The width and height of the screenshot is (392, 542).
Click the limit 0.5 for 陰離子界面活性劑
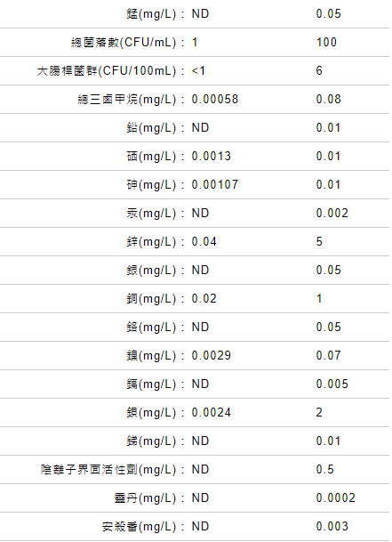click(325, 469)
